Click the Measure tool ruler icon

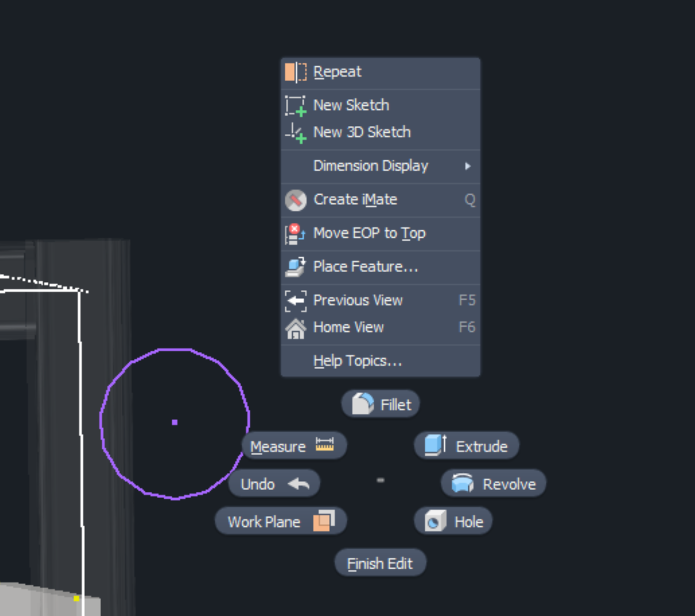tap(325, 445)
